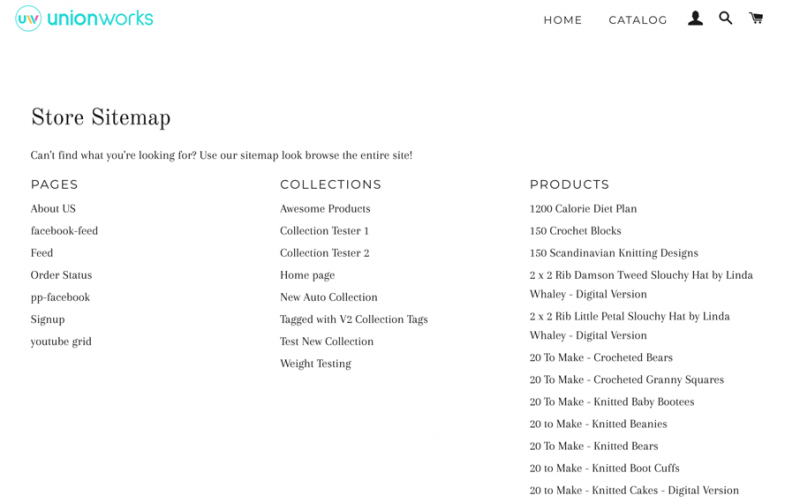
Task: View 20 to Make - Knitted Beanies
Action: 598,424
